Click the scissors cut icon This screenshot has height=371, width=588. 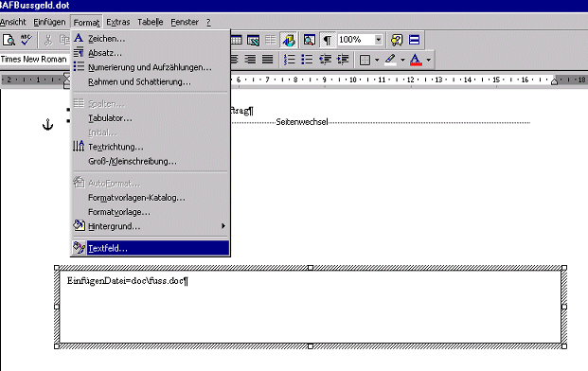[48, 40]
